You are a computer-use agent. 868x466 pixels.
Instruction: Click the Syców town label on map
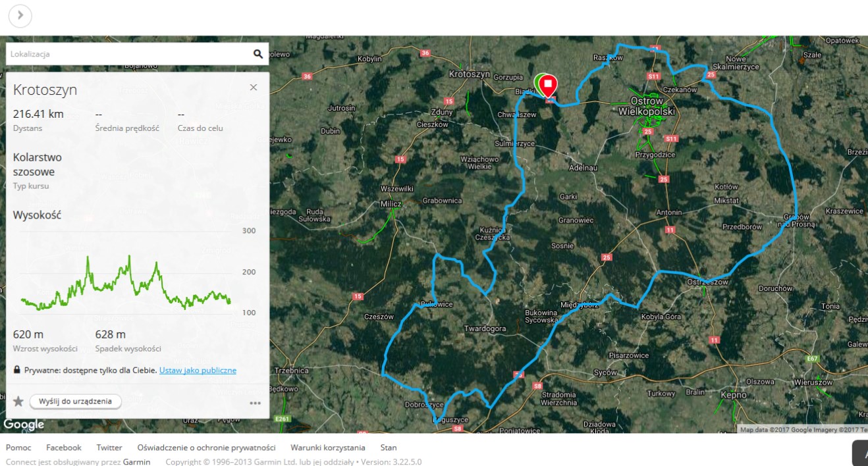click(606, 373)
